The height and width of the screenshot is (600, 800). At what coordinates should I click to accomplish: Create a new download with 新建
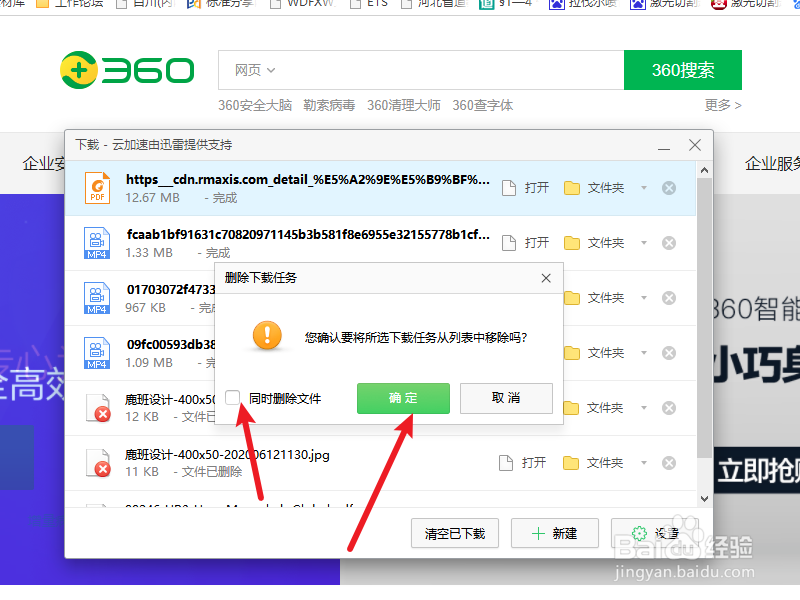pos(555,533)
